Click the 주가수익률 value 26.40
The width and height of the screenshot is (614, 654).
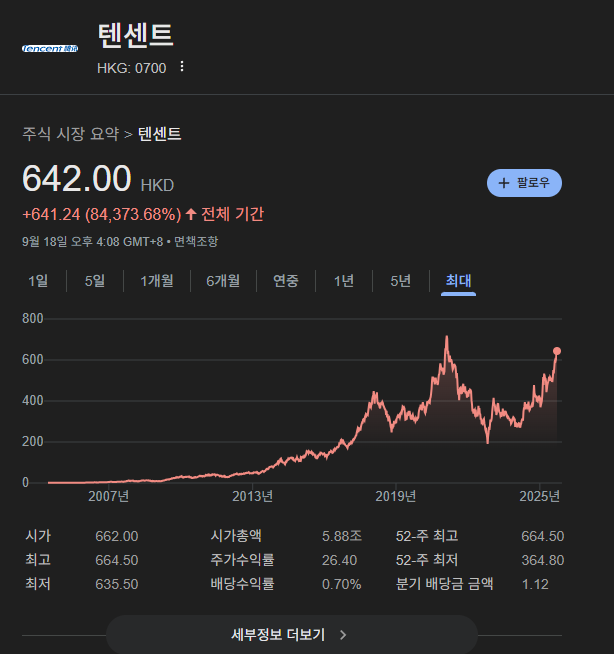[339, 560]
